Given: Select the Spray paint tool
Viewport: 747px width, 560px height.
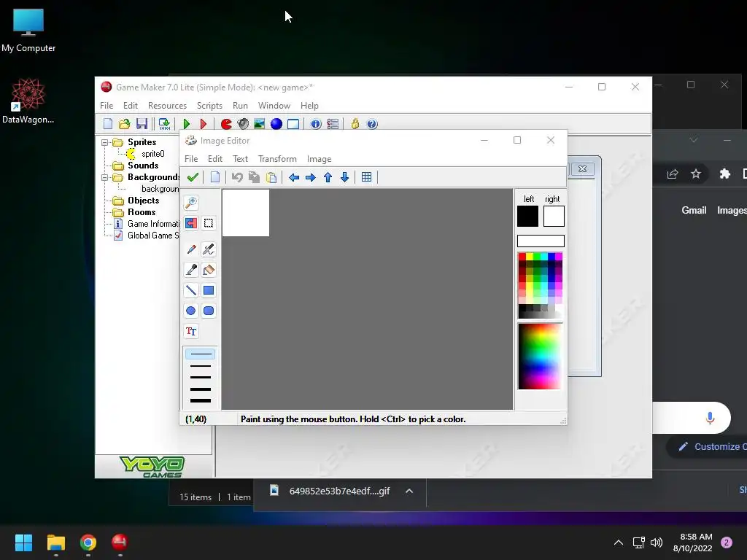Looking at the screenshot, I should pos(208,249).
